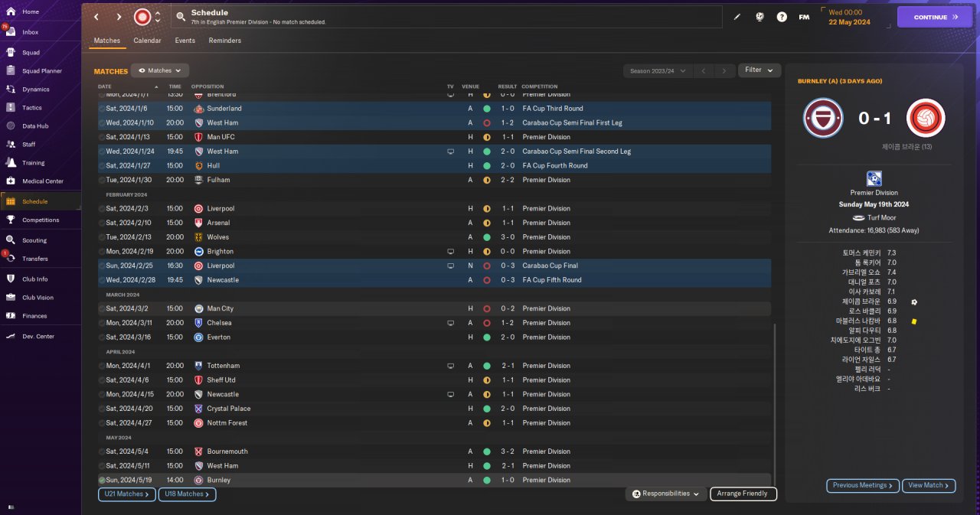This screenshot has height=515, width=980.
Task: Open the Filter dropdown
Action: coord(759,70)
